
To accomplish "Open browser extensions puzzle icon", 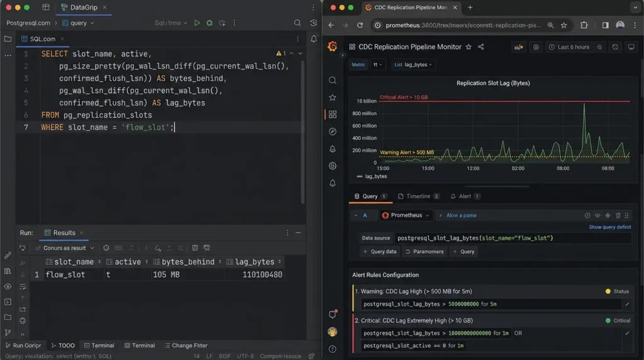I will [584, 25].
